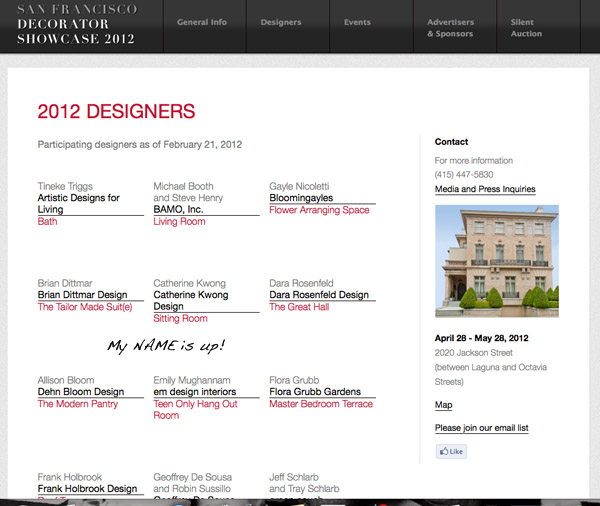Click the Jeff Schlarb name

tap(294, 477)
